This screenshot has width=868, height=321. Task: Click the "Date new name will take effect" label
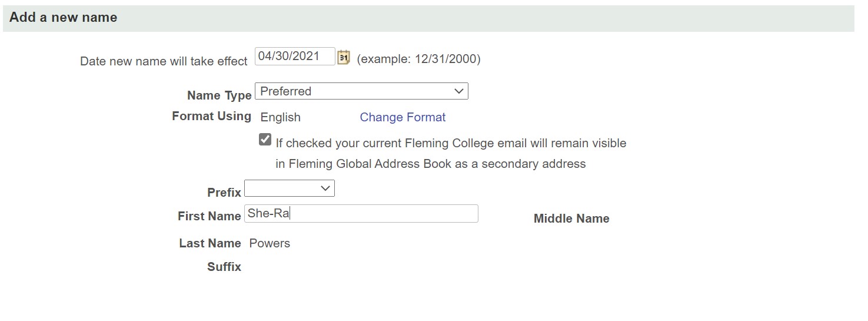click(164, 61)
